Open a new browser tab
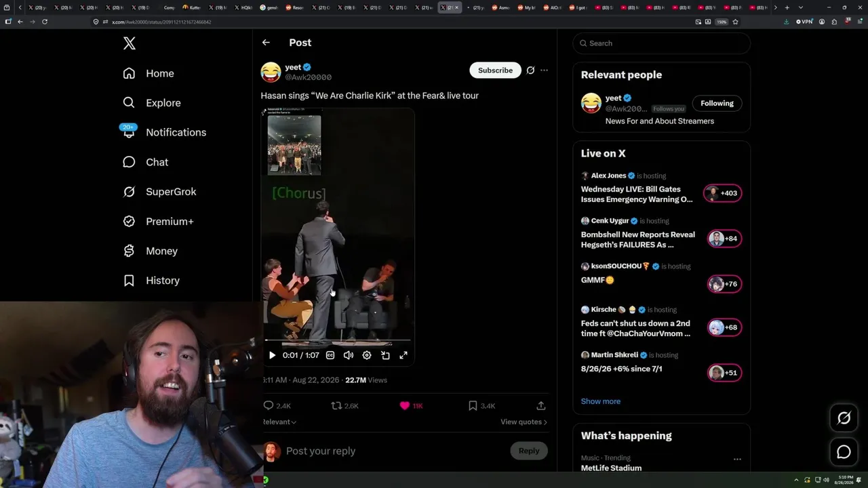This screenshot has height=488, width=868. click(787, 7)
